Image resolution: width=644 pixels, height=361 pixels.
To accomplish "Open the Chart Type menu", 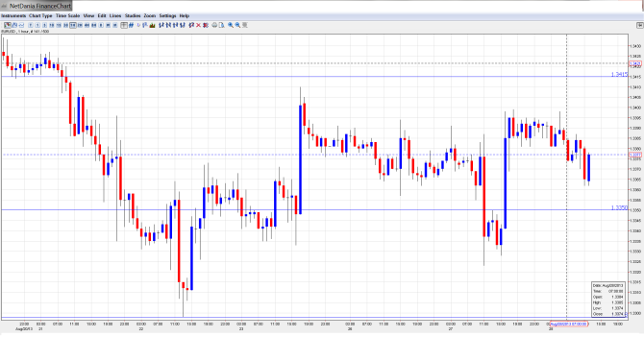I will pos(40,15).
